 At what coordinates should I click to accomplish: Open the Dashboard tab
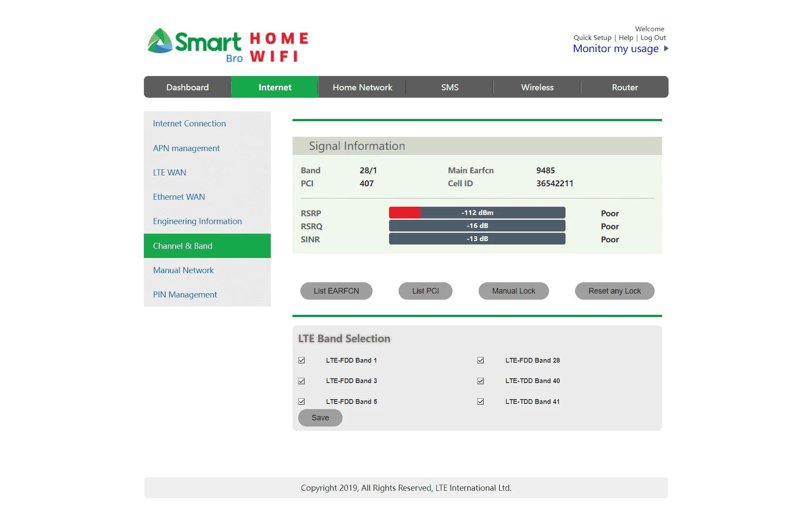[x=187, y=87]
